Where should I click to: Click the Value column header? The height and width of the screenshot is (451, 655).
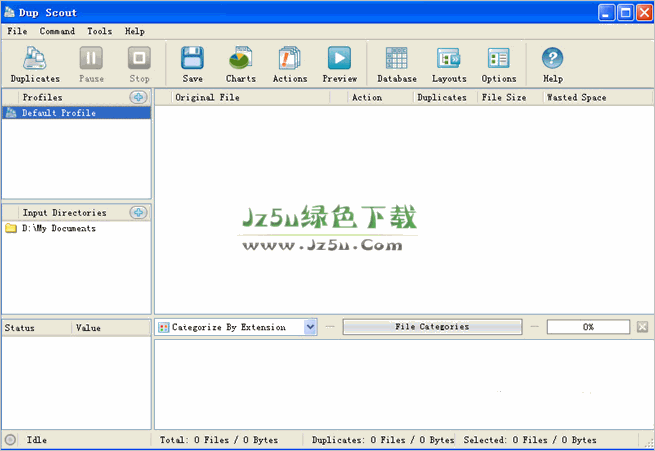pos(111,328)
